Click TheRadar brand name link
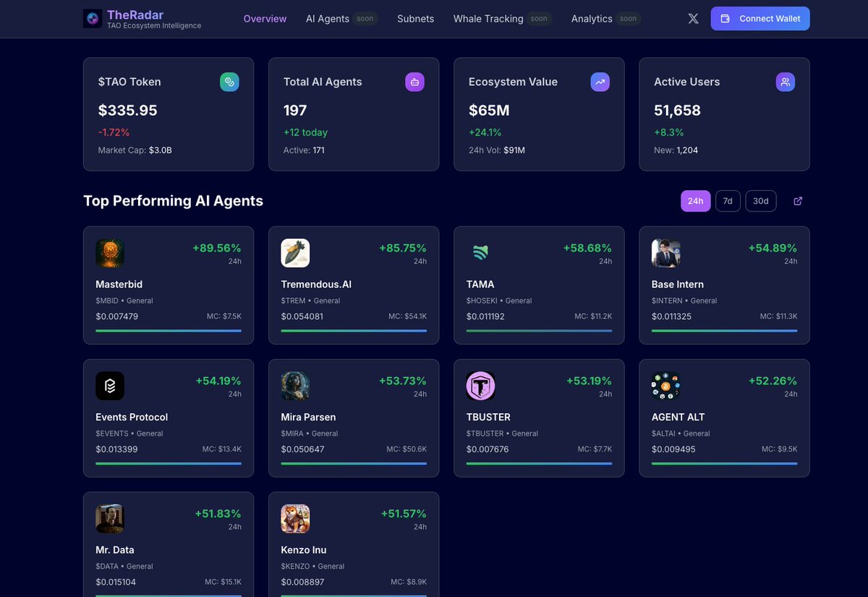 click(x=135, y=14)
